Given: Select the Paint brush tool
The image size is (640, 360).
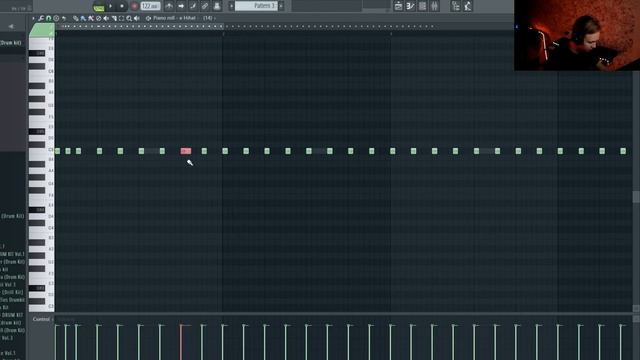Looking at the screenshot, I should [83, 18].
